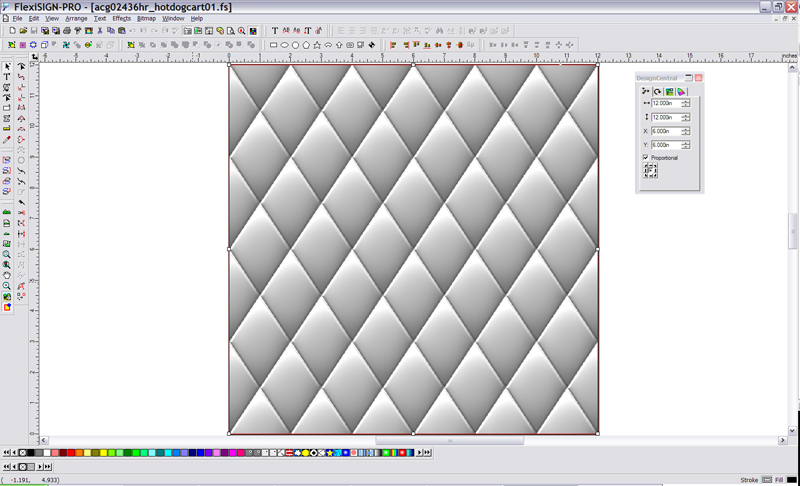The width and height of the screenshot is (800, 486).
Task: Pick the white color swatch in the palette
Action: 47,453
